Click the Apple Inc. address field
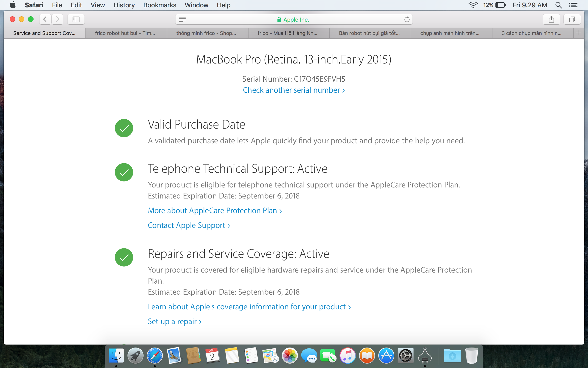Viewport: 588px width, 368px height. click(x=294, y=19)
